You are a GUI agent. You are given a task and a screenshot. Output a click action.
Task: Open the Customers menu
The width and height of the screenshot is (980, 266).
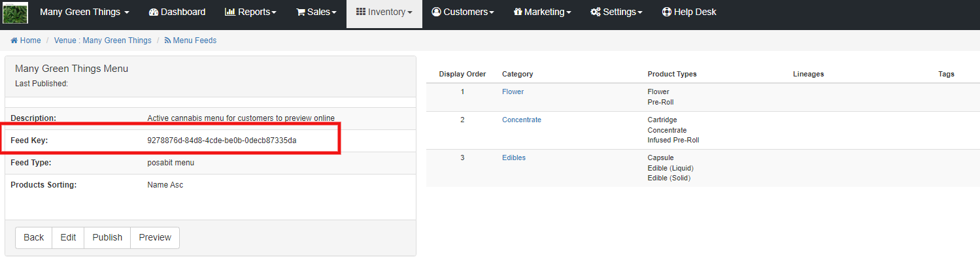click(x=463, y=12)
